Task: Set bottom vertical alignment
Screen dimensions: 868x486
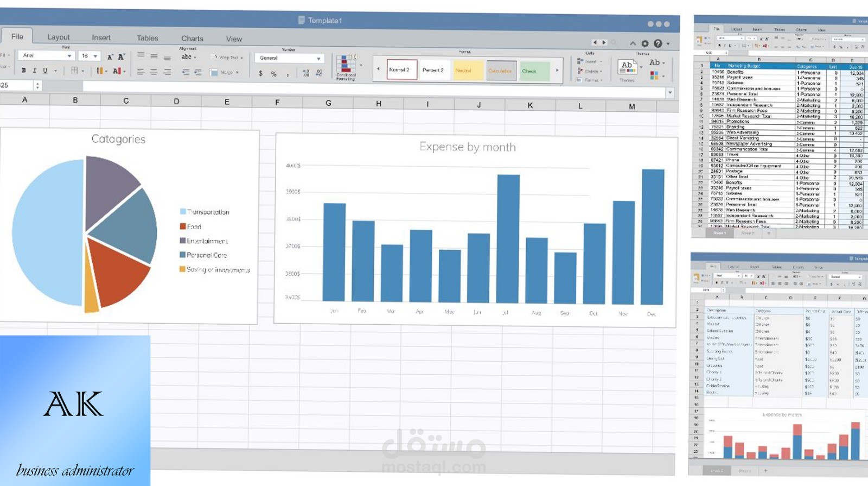Action: click(x=167, y=57)
